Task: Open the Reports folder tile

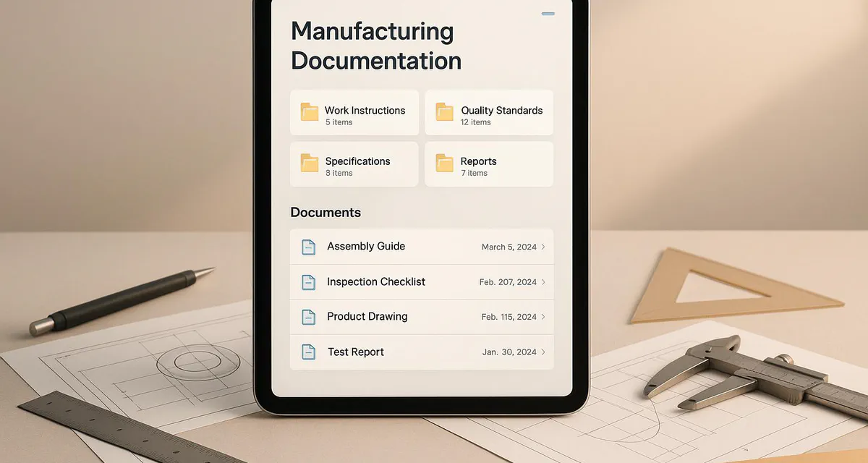Action: tap(488, 163)
